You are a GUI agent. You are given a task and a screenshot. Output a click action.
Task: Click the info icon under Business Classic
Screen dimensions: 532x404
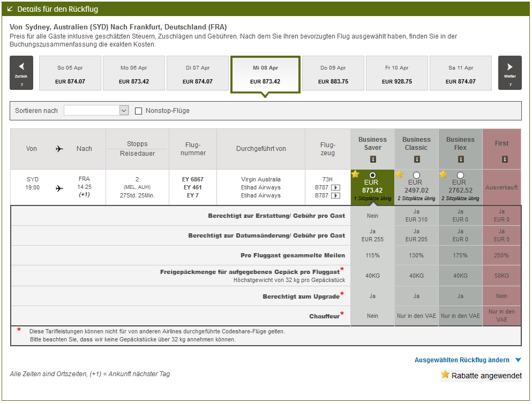coord(417,159)
